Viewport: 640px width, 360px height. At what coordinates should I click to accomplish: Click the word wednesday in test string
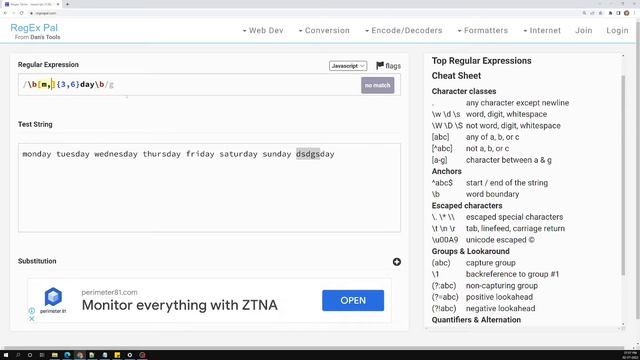116,154
